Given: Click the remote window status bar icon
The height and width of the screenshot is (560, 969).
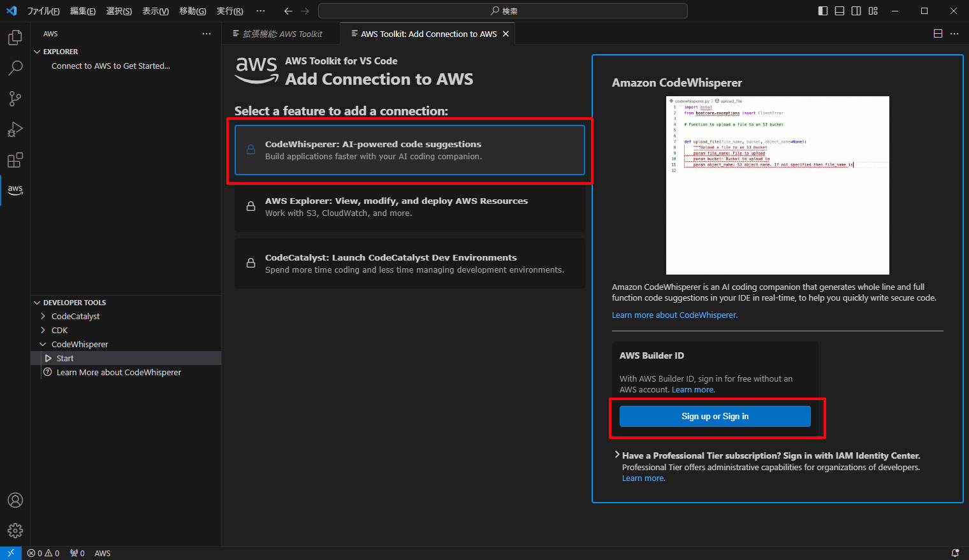Looking at the screenshot, I should pyautogui.click(x=11, y=553).
